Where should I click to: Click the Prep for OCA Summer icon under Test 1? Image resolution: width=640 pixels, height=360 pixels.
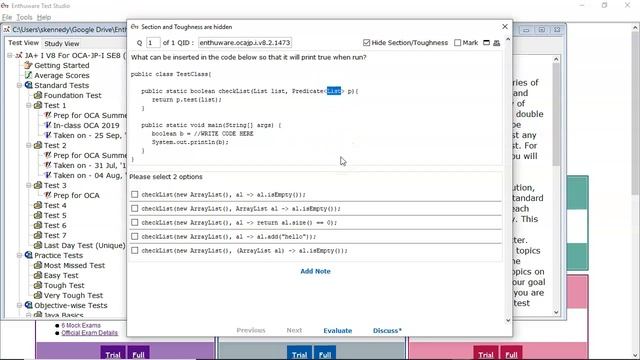tap(47, 115)
